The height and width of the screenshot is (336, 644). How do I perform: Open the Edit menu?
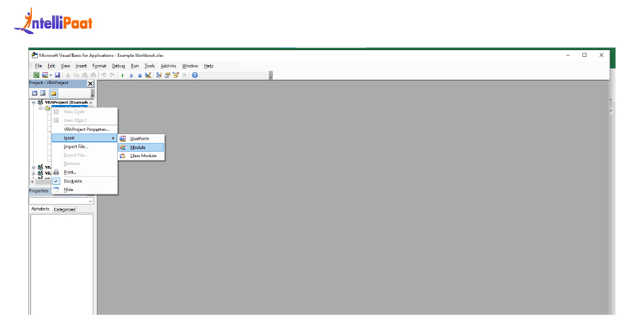[51, 66]
